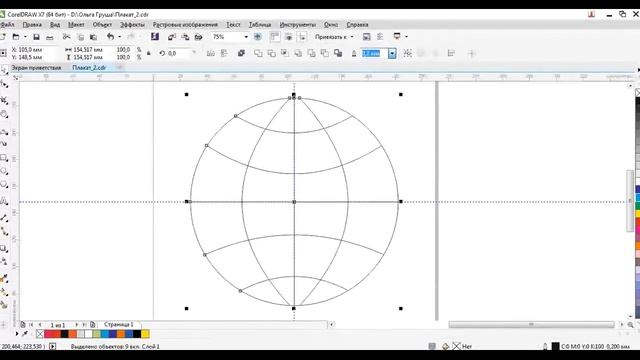Expand the Open button dropdown arrow
The image size is (640, 360).
tap(25, 37)
